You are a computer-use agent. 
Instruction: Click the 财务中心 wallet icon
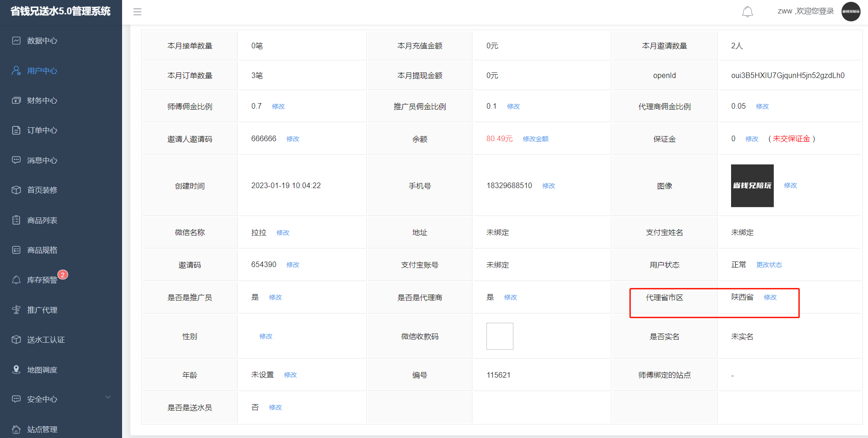(16, 100)
